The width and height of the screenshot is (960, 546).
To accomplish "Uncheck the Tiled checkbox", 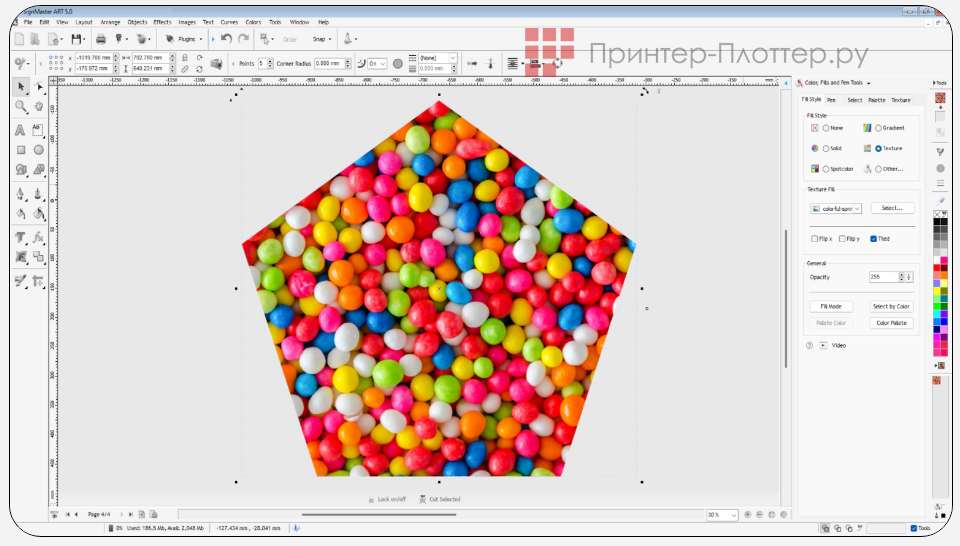I will pyautogui.click(x=873, y=239).
